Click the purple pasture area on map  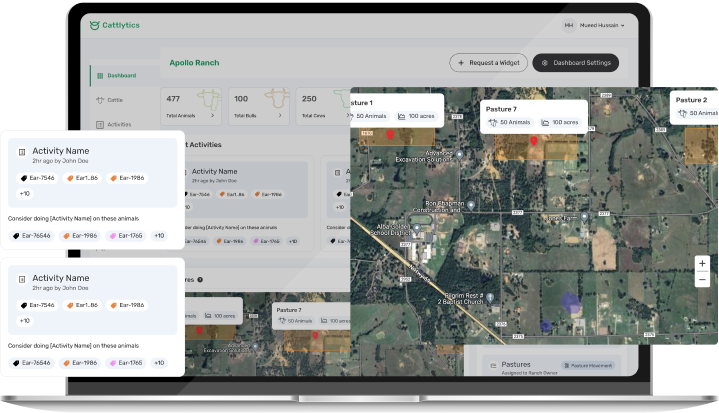tap(568, 300)
